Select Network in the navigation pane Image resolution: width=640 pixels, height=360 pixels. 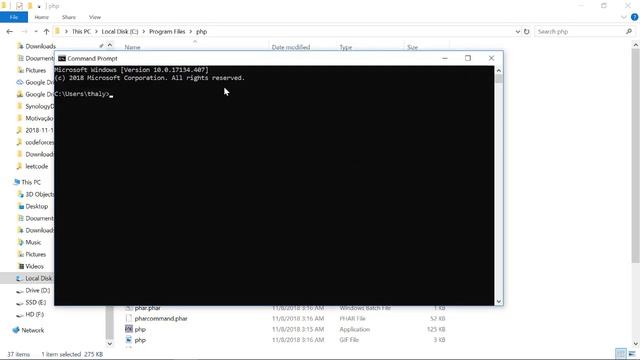point(32,330)
